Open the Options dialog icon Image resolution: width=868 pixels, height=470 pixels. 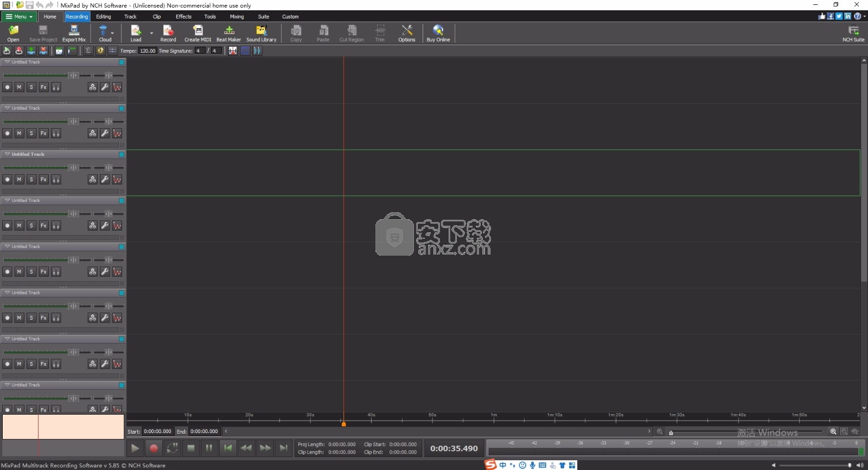407,33
